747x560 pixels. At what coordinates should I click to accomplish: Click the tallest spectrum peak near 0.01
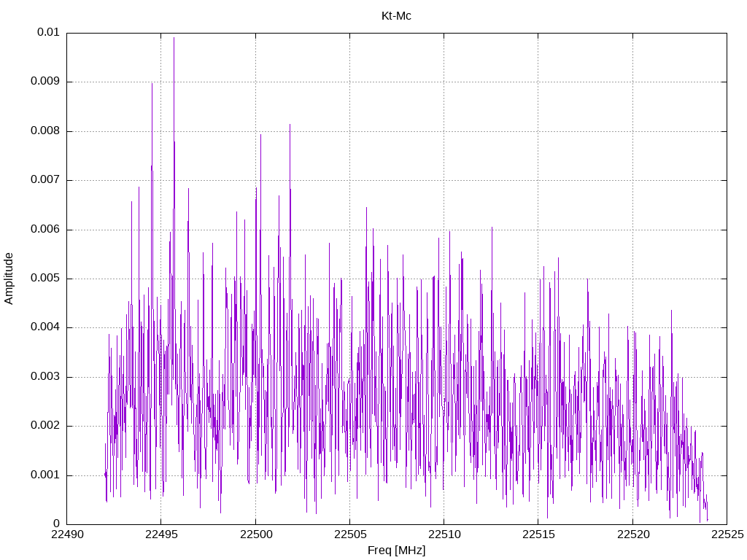(174, 38)
